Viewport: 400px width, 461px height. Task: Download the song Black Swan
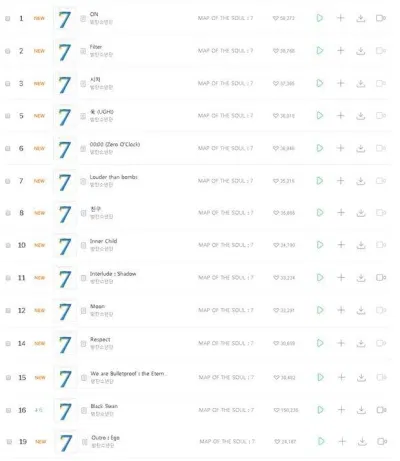361,410
